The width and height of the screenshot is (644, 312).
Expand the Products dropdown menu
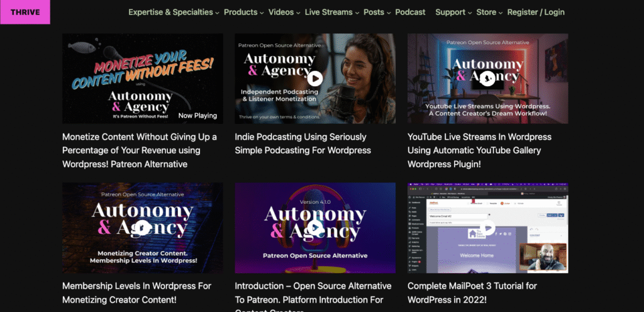coord(243,12)
